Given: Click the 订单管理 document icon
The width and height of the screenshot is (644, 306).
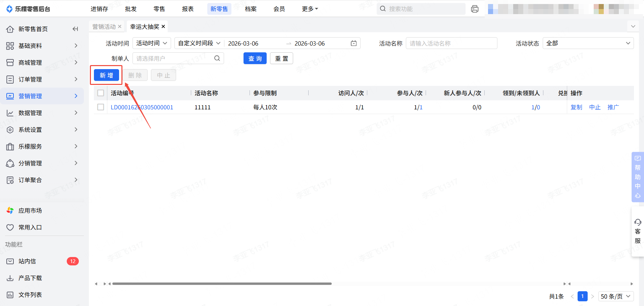Looking at the screenshot, I should [10, 80].
